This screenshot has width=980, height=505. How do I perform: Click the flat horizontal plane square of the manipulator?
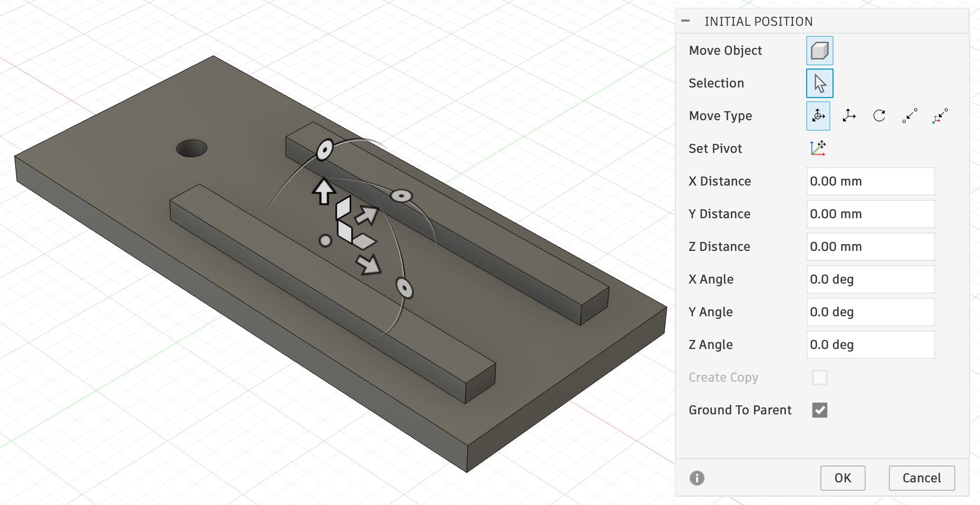[x=364, y=242]
